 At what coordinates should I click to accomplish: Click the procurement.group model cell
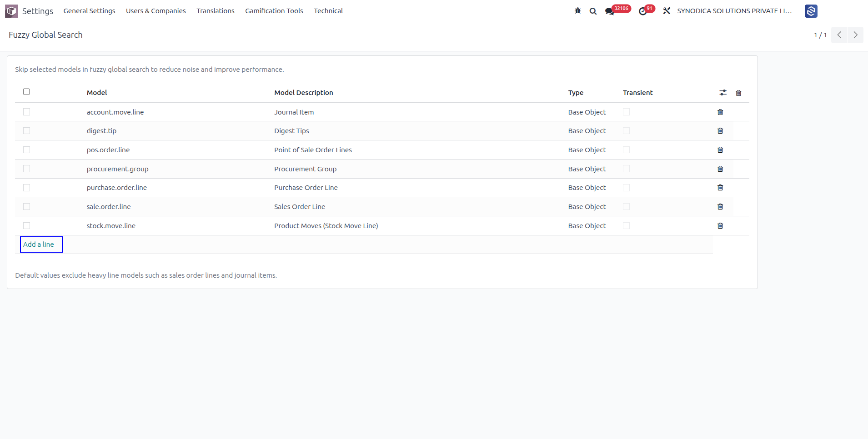117,169
